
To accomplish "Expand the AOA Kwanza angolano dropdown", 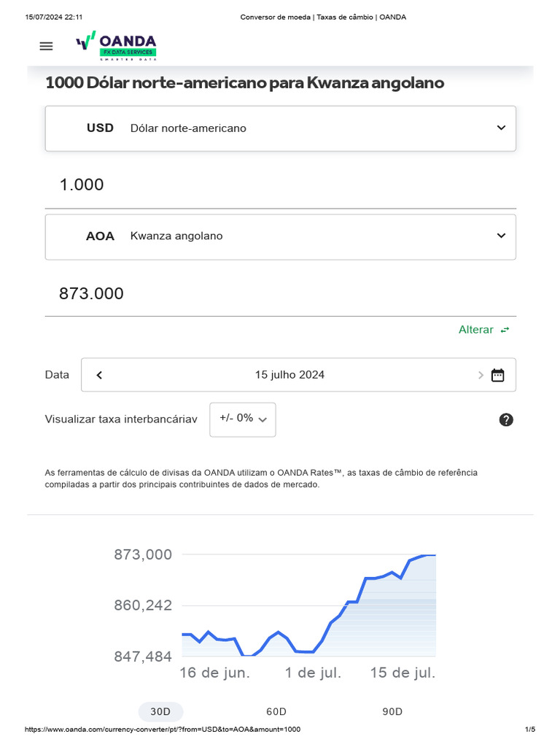I will 501,236.
